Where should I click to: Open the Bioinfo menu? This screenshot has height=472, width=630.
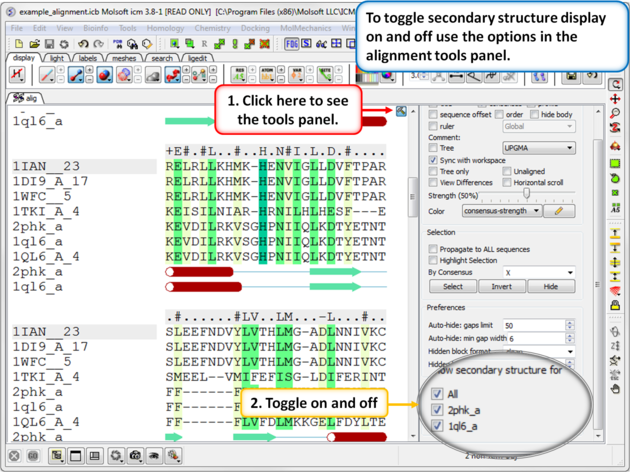tap(96, 28)
